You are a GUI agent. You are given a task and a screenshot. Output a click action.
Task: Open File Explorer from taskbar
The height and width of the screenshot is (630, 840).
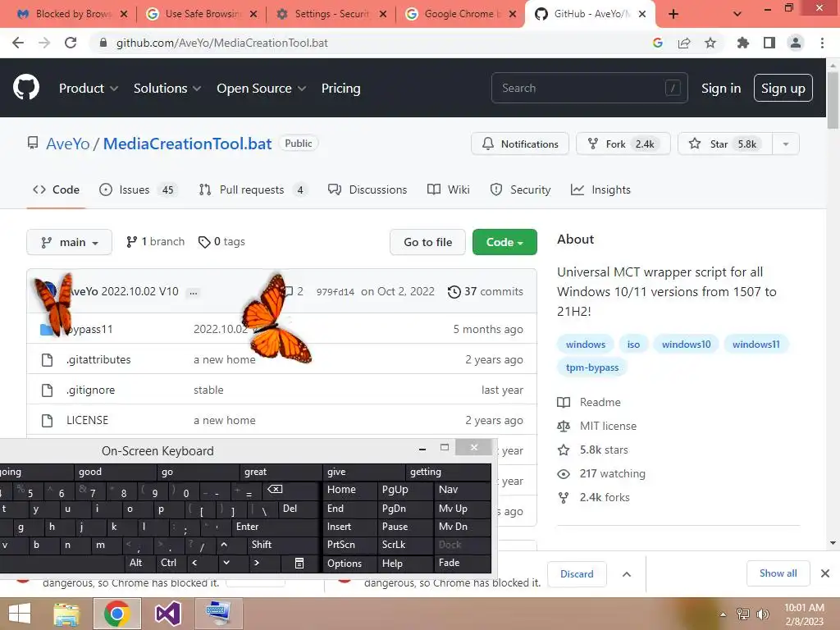(x=66, y=614)
